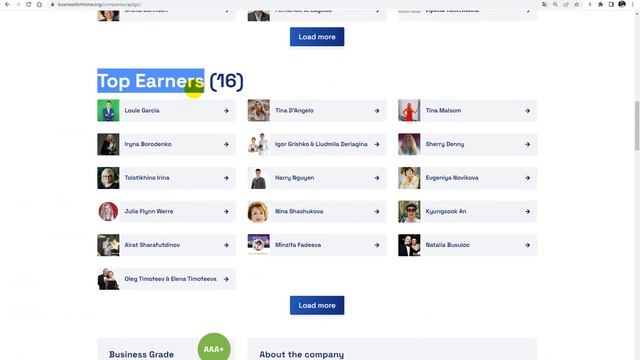Open Airat Sharafutdinov name link
Viewport: 640px width, 360px height.
[x=152, y=245]
